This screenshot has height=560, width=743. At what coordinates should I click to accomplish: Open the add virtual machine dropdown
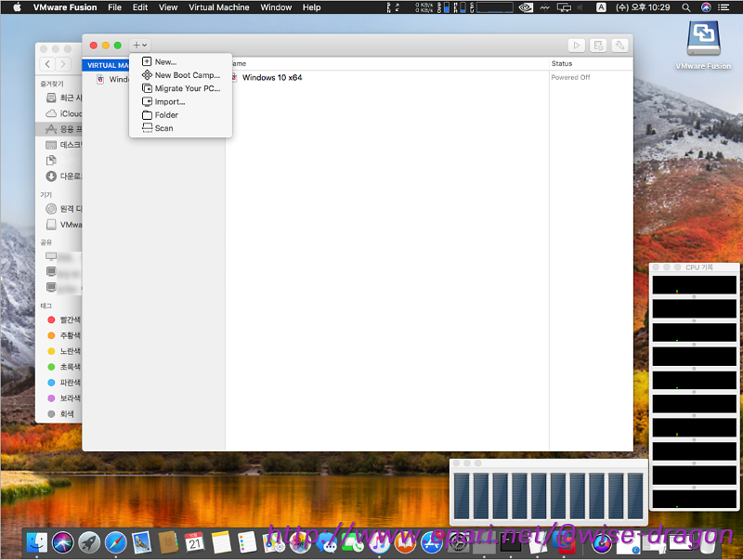[x=140, y=45]
